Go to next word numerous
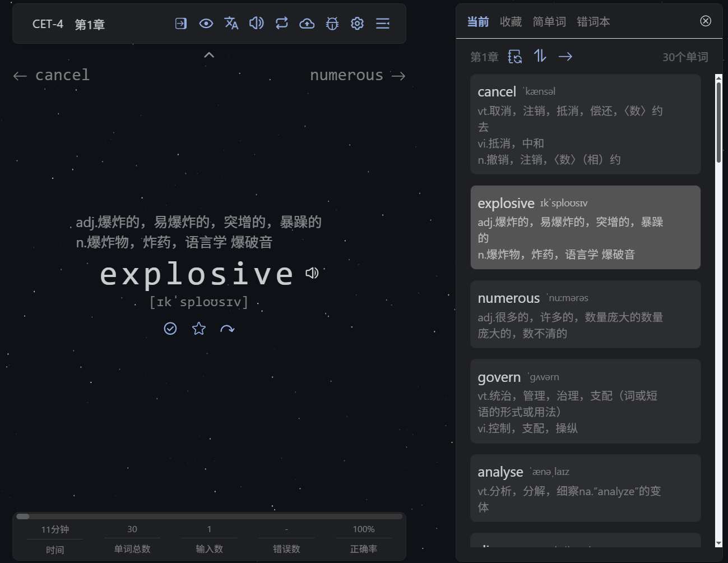728x563 pixels. click(x=358, y=75)
